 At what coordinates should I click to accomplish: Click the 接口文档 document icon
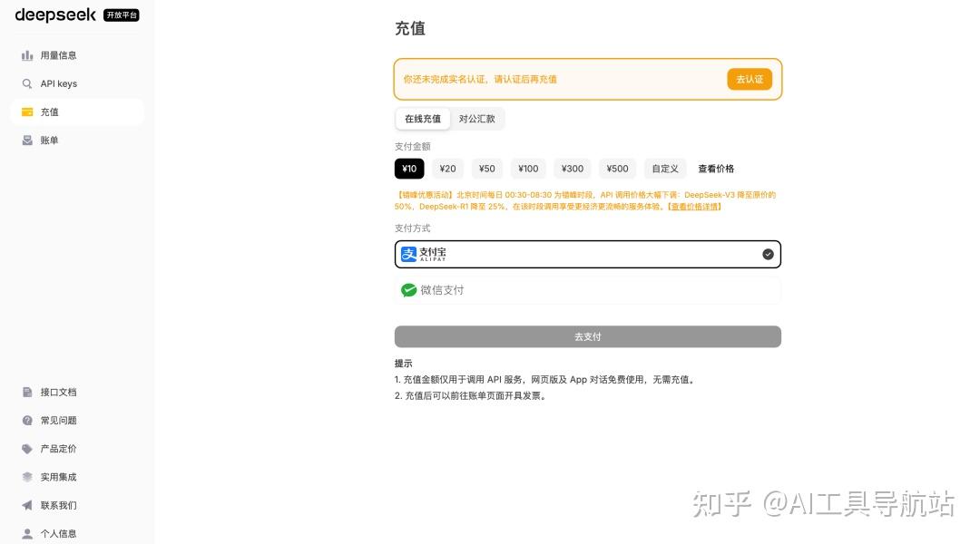point(27,393)
